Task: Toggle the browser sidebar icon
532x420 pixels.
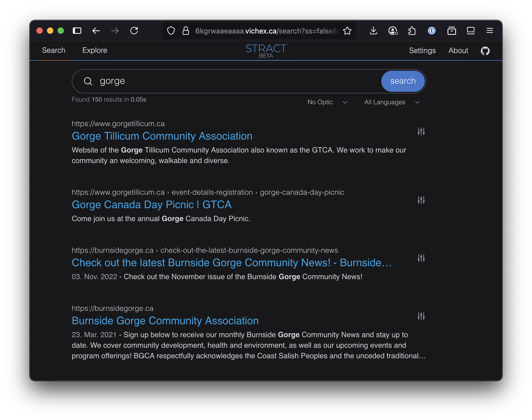Action: tap(77, 31)
